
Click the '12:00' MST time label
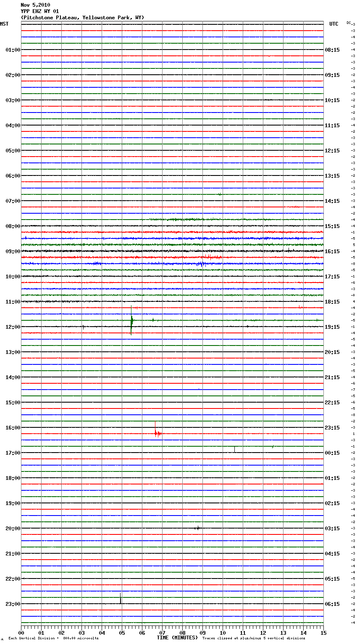tap(13, 327)
